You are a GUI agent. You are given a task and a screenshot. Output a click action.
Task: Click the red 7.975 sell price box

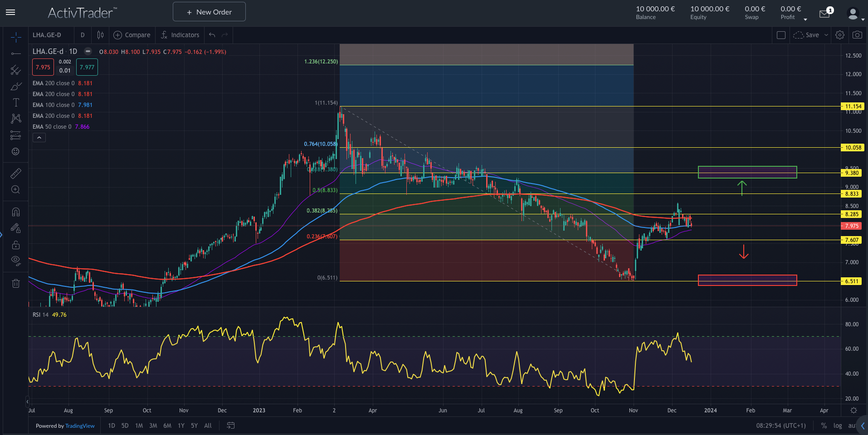click(x=43, y=67)
